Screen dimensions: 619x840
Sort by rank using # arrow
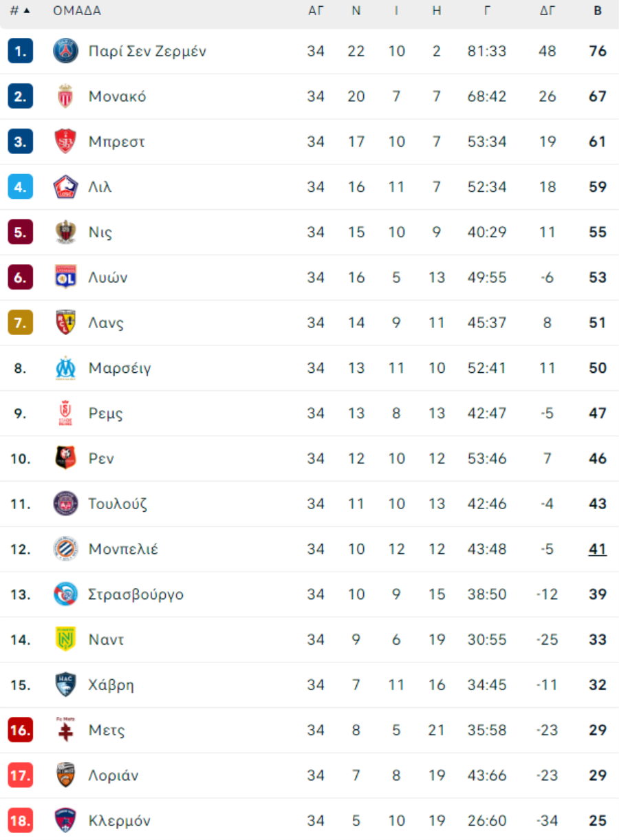point(21,11)
